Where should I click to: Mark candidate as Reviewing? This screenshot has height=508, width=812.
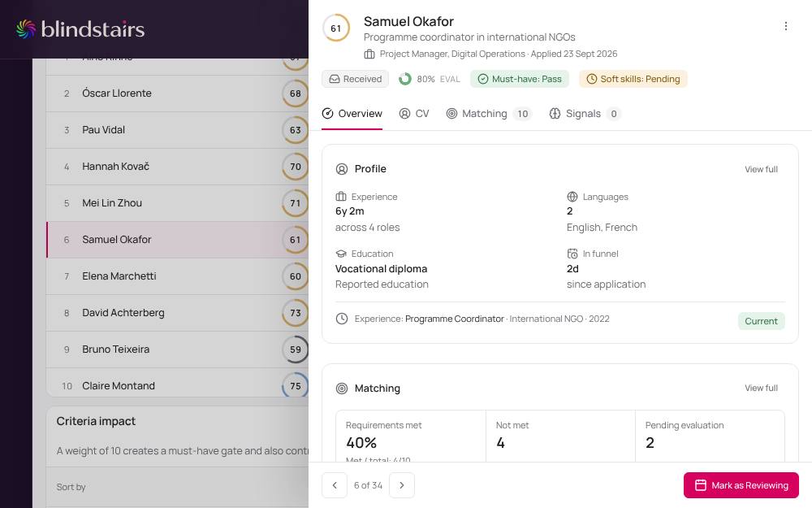pyautogui.click(x=741, y=485)
